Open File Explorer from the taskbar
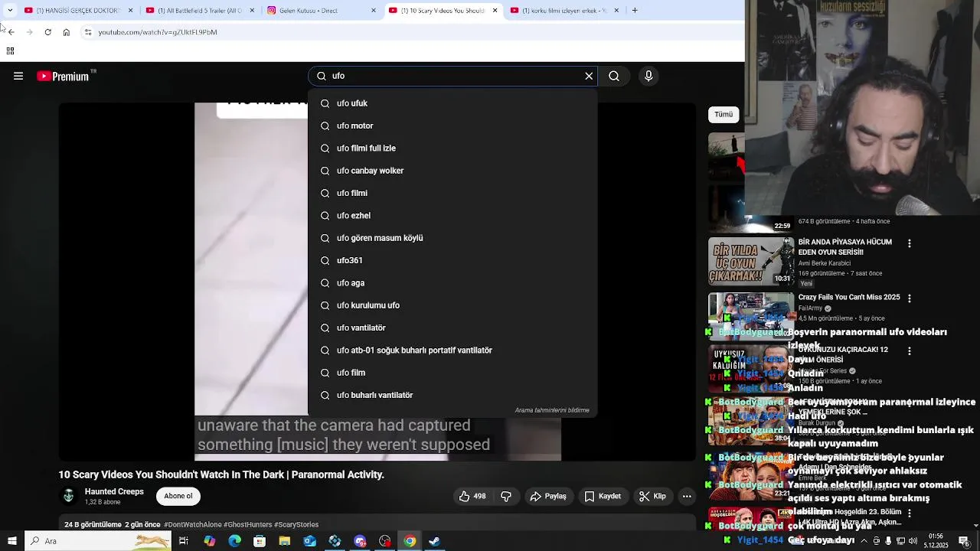 [x=285, y=541]
